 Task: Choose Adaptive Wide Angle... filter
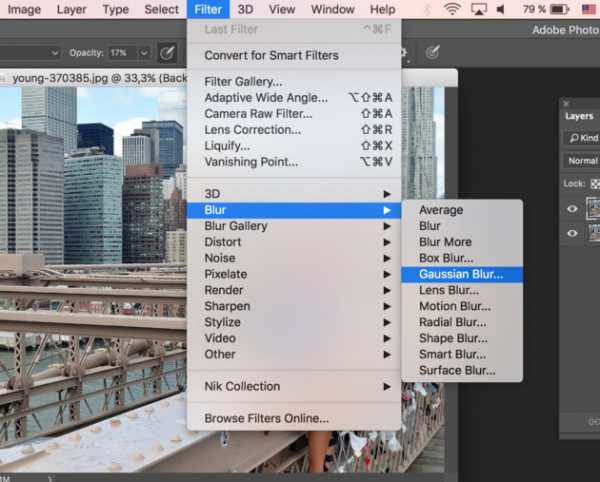pyautogui.click(x=294, y=98)
